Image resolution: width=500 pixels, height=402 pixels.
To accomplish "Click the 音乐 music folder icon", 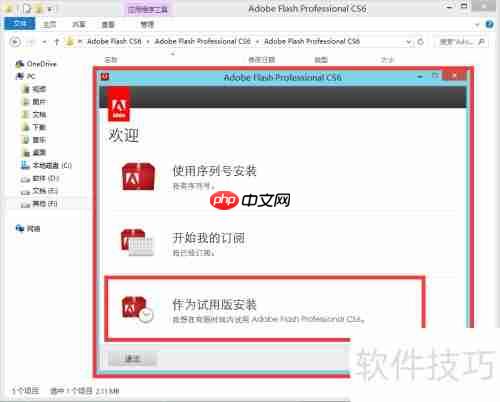I will coord(26,140).
